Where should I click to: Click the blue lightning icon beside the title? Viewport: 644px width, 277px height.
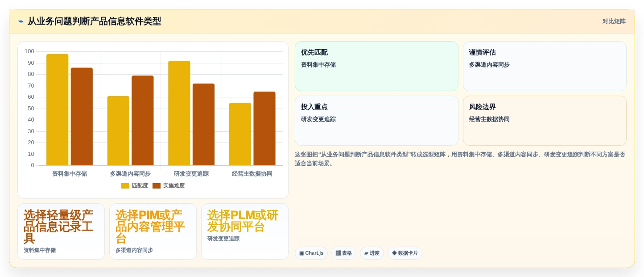tap(21, 21)
